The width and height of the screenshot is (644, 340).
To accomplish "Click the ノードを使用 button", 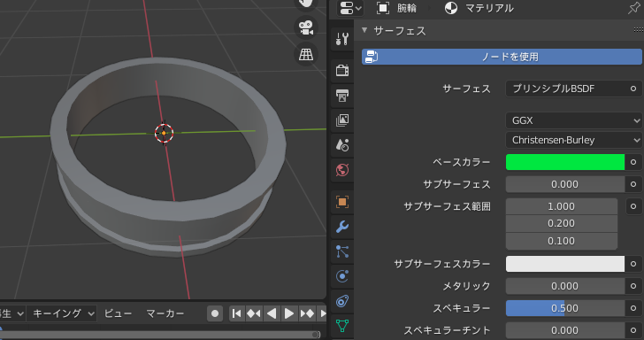I will 502,57.
